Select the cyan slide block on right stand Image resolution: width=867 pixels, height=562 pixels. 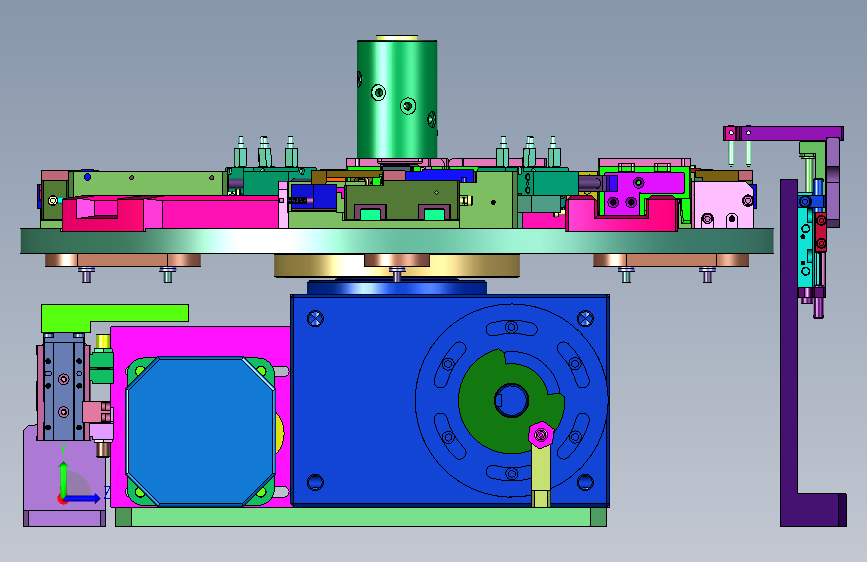[x=805, y=249]
